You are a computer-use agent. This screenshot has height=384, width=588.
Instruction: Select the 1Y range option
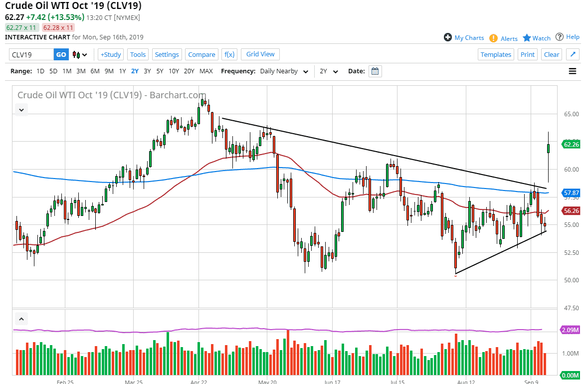[123, 71]
